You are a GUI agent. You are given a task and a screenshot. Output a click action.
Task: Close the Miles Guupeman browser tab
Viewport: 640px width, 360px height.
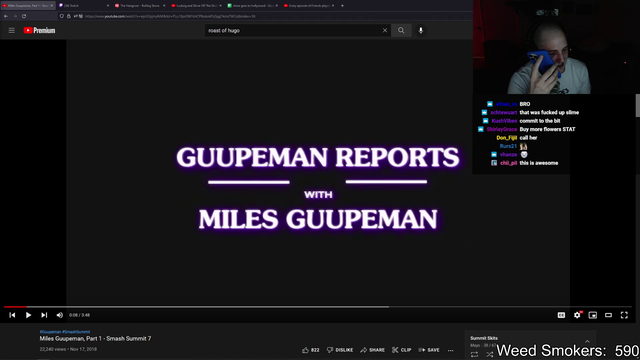52,6
